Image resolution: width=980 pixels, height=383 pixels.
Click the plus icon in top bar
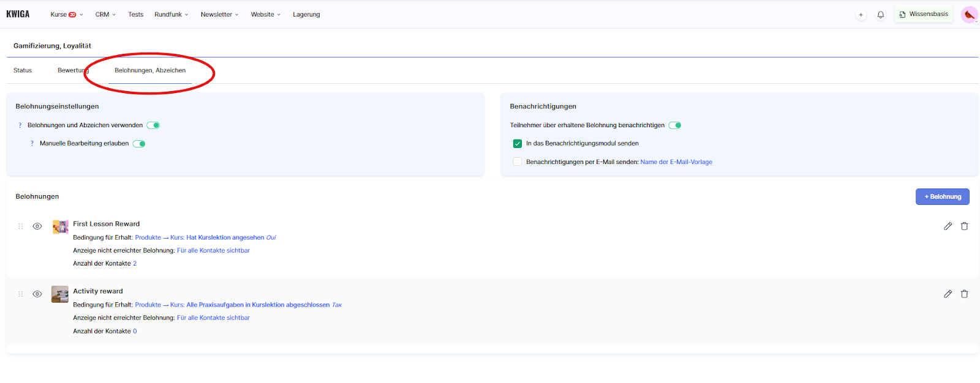coord(861,15)
